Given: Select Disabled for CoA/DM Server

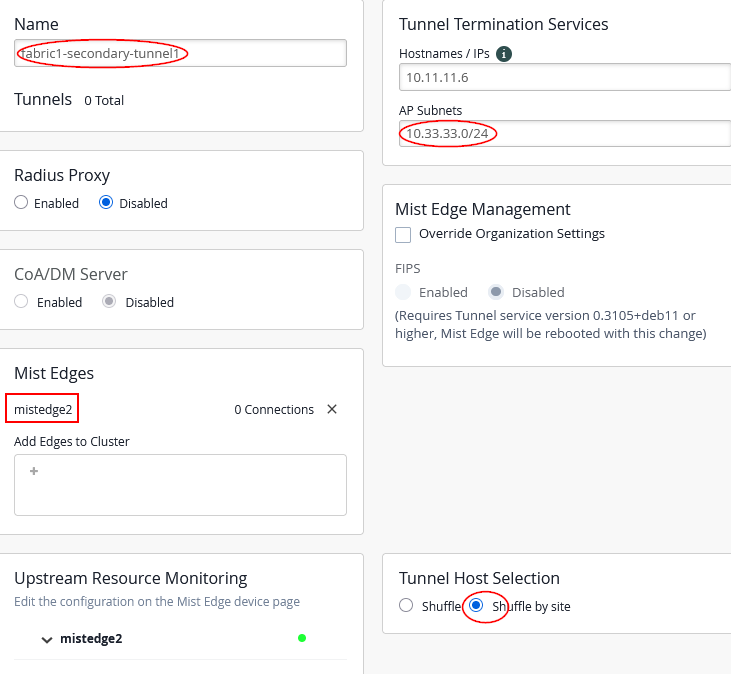Looking at the screenshot, I should pos(110,302).
